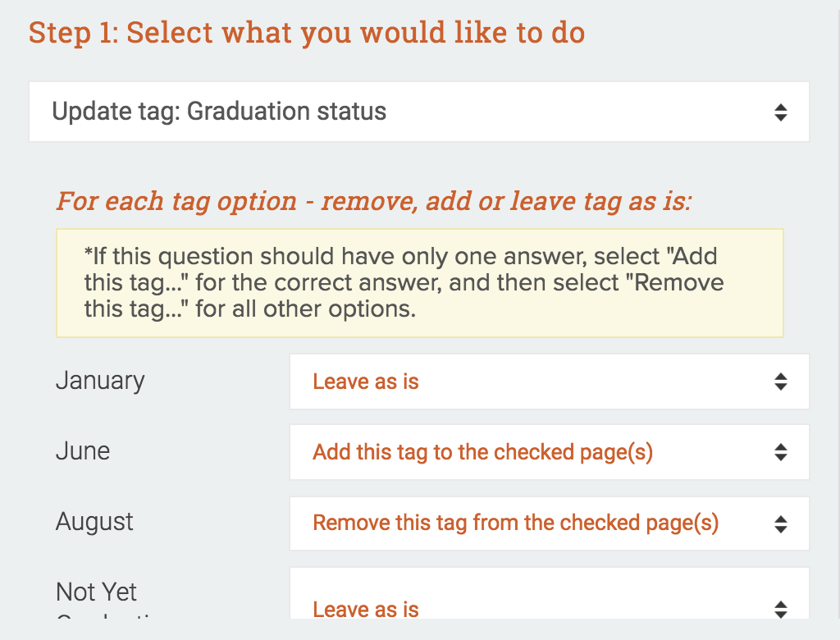Image resolution: width=840 pixels, height=640 pixels.
Task: Click the arrow icon on Update tag selector
Action: coord(780,112)
